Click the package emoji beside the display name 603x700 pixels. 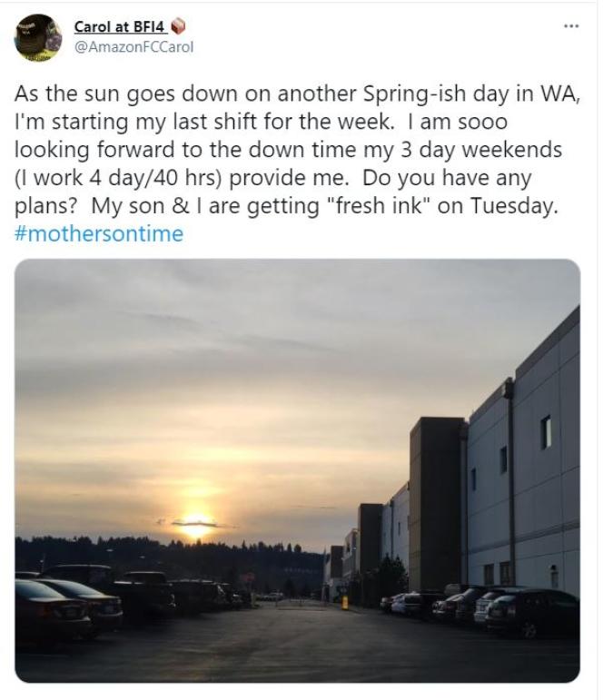[178, 26]
